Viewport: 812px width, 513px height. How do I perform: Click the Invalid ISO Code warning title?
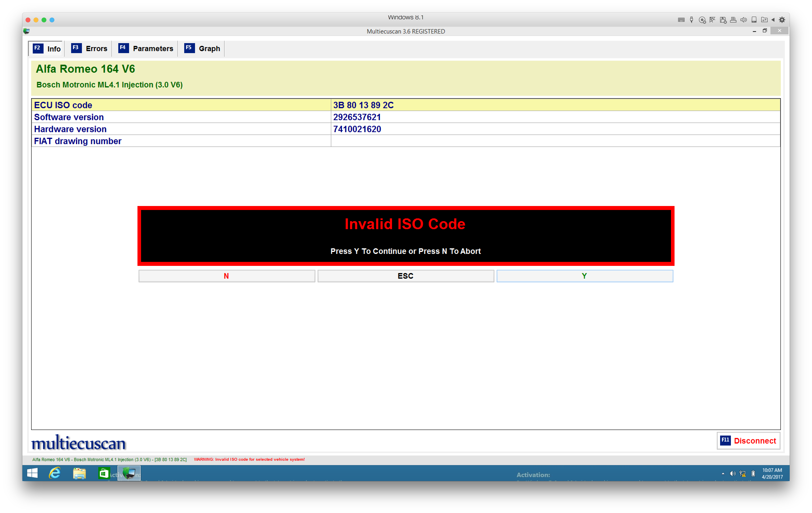[x=405, y=224]
